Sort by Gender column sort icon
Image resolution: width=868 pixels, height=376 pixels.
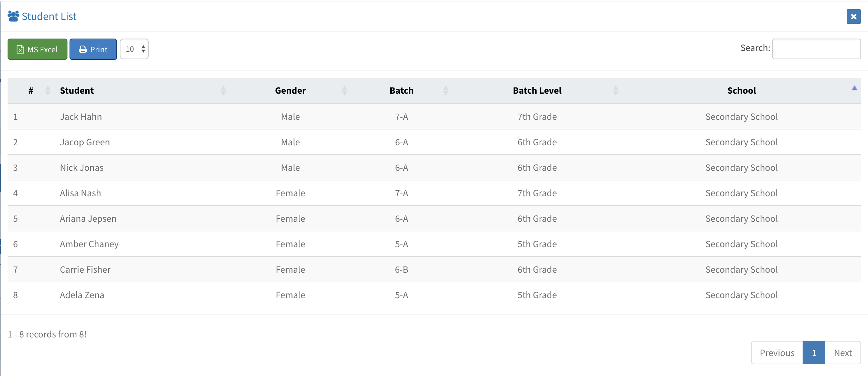pyautogui.click(x=345, y=91)
